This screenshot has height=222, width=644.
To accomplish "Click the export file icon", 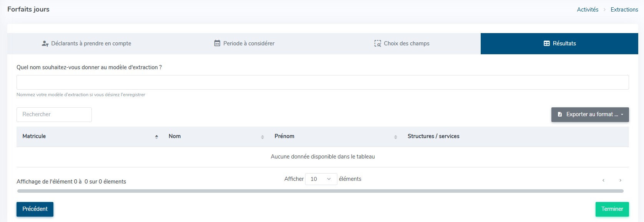I will click(560, 115).
